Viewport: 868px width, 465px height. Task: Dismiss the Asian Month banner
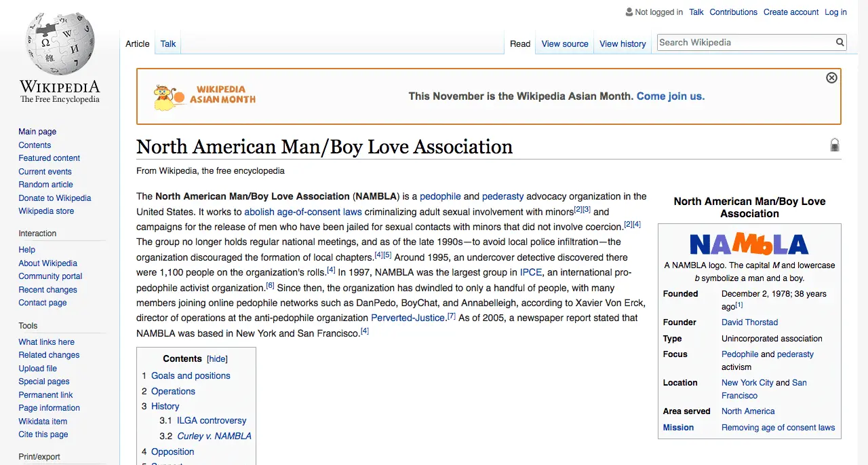831,78
